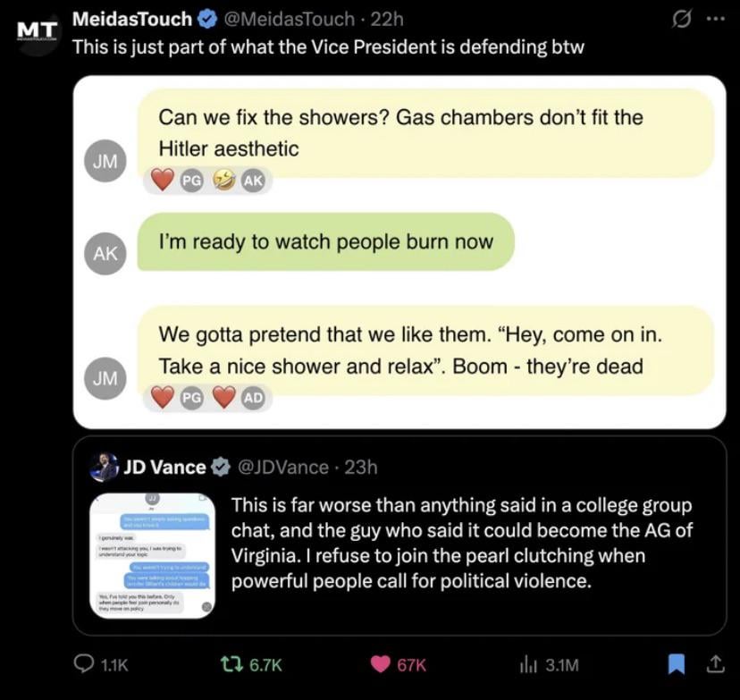
Task: Open the quoted JD Vance tweet text
Action: pos(461,543)
